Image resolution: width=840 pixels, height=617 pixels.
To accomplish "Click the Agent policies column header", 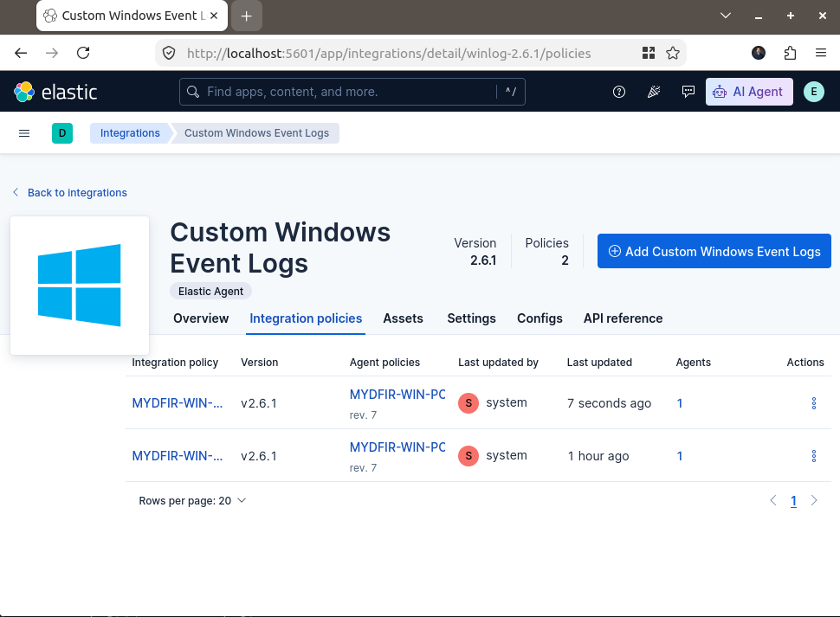I will [x=384, y=363].
